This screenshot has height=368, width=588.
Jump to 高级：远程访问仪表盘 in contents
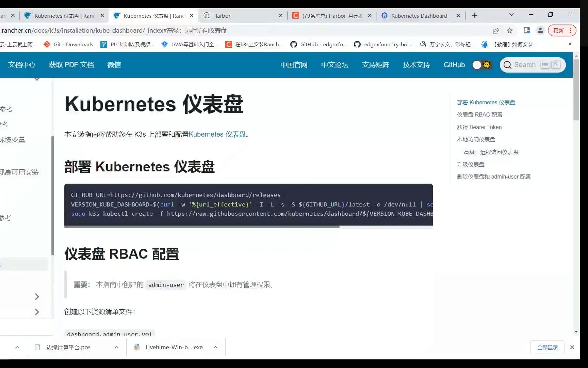pos(491,152)
